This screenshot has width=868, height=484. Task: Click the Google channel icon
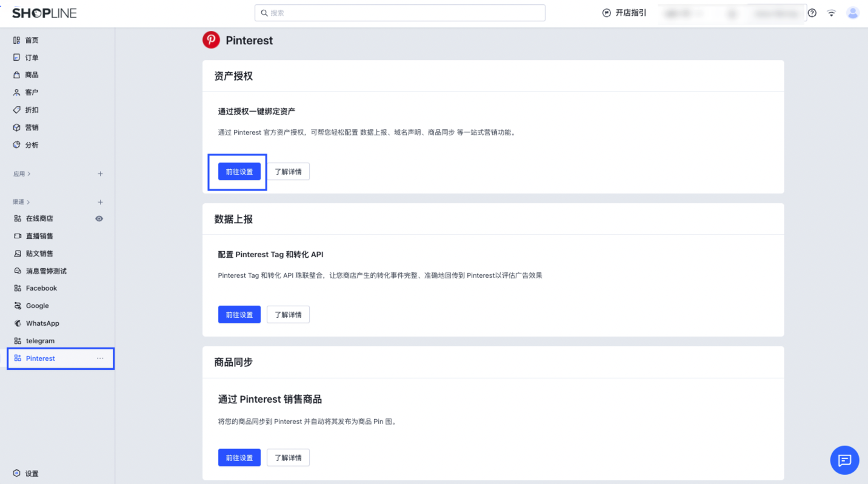[18, 306]
